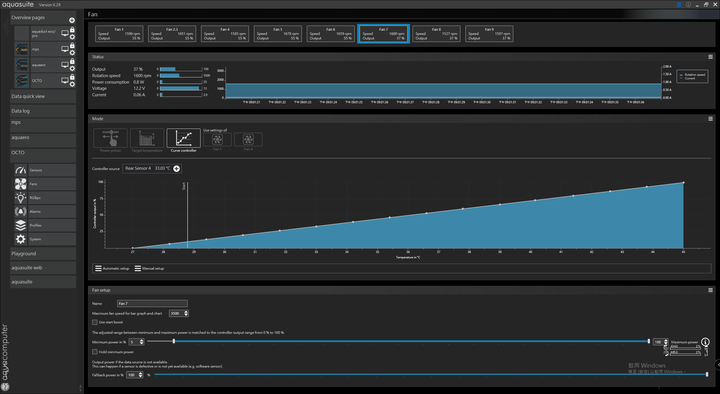Screen dimensions: 720x394
Task: Open the OCTO overview page thumbnail
Action: [x=22, y=80]
